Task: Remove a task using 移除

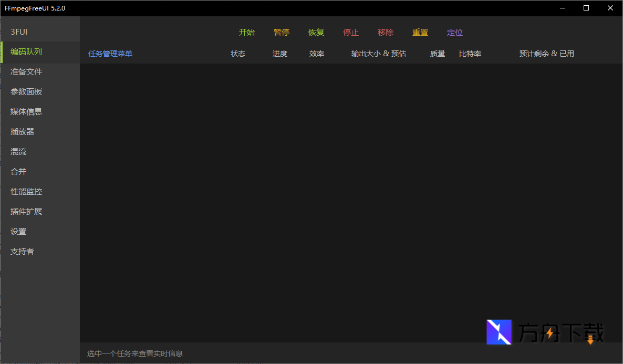Action: (386, 32)
